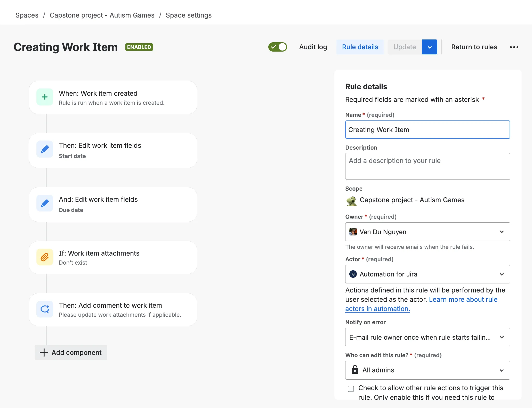Click the Due date pencil icon
532x408 pixels.
(45, 203)
